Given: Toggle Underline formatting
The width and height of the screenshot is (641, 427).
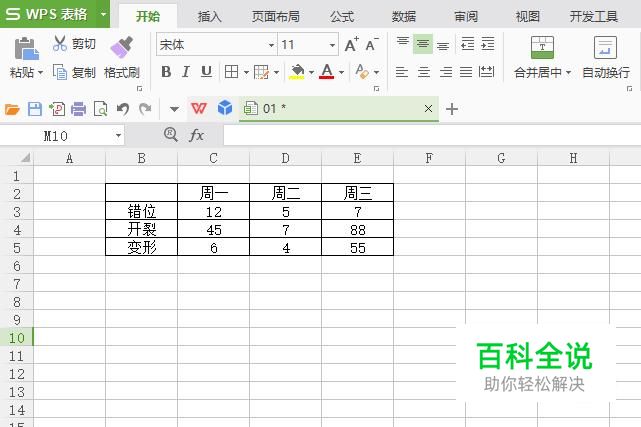Looking at the screenshot, I should 206,72.
